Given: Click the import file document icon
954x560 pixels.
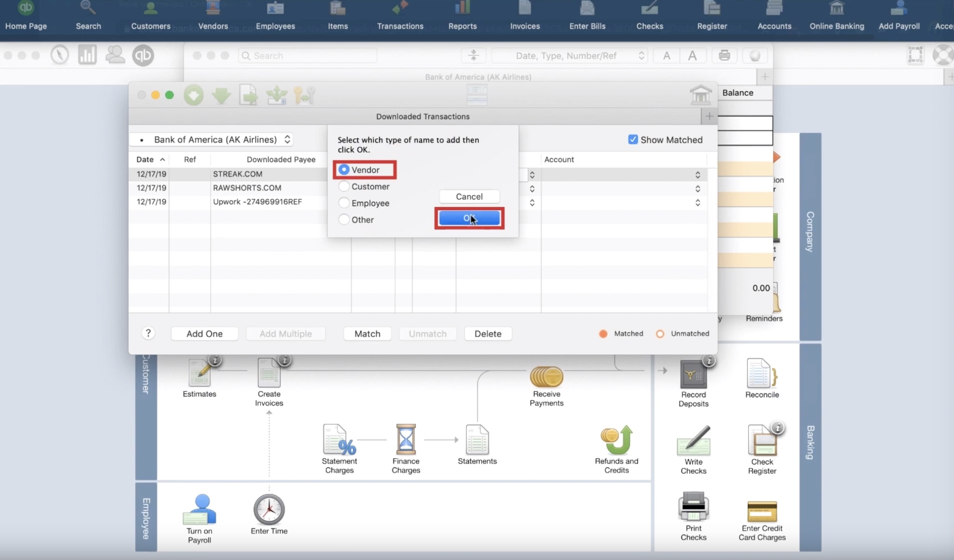Looking at the screenshot, I should tap(248, 95).
